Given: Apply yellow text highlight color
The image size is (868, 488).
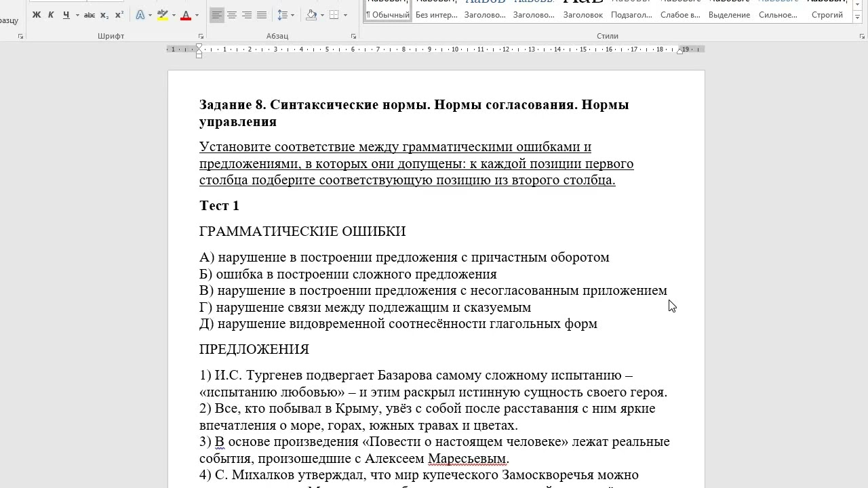Looking at the screenshot, I should click(x=163, y=15).
